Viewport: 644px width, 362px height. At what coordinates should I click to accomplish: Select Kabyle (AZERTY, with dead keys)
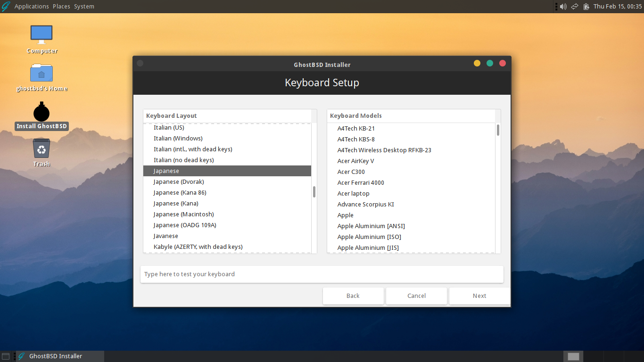227,247
